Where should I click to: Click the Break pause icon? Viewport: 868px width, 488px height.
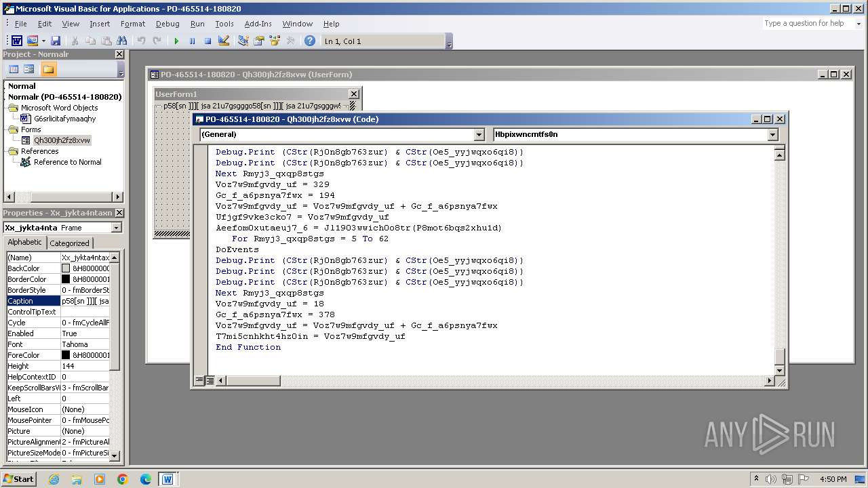(192, 41)
